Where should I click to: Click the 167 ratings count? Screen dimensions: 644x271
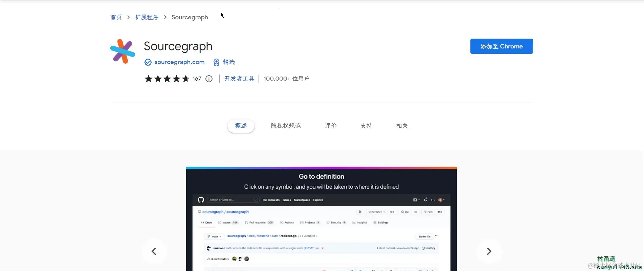pos(197,79)
